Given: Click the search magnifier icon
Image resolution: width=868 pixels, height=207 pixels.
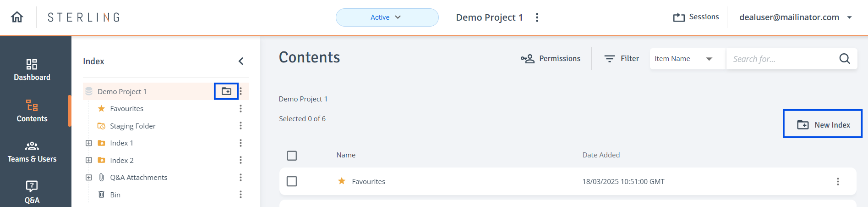Looking at the screenshot, I should [845, 59].
